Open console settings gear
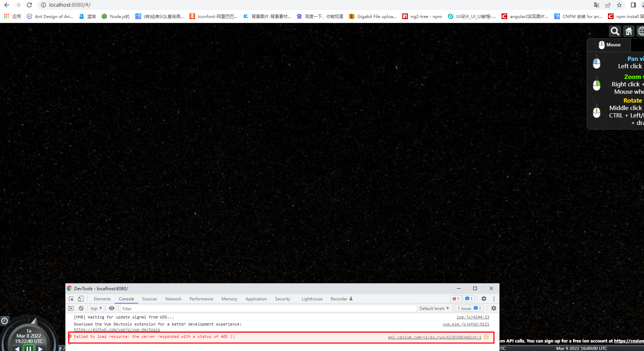The width and height of the screenshot is (644, 351). (x=494, y=309)
